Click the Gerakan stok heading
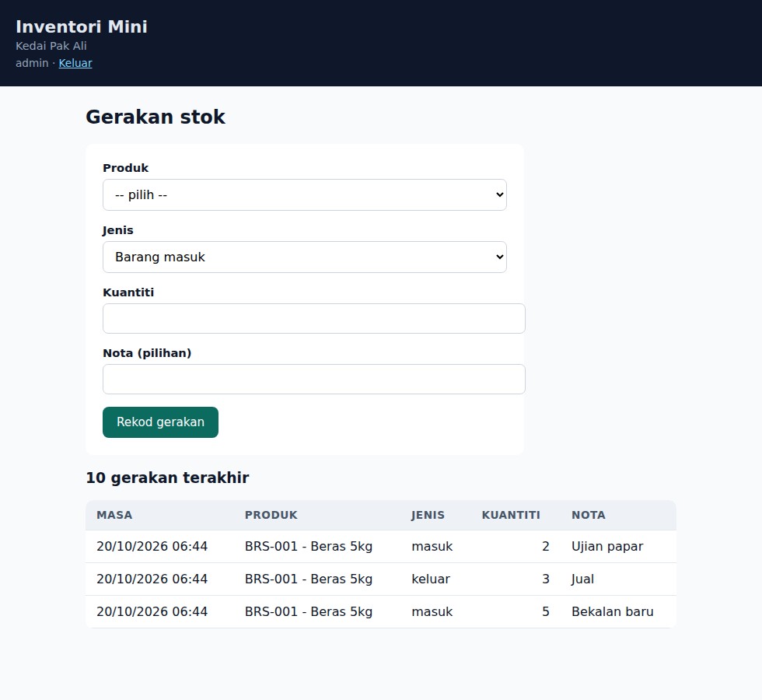The image size is (762, 700). 156,117
